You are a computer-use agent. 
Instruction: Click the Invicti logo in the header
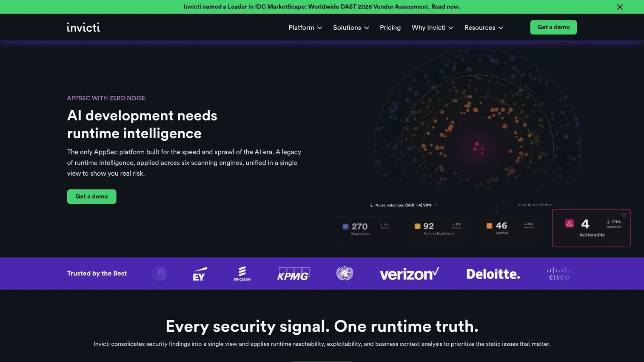tap(83, 27)
